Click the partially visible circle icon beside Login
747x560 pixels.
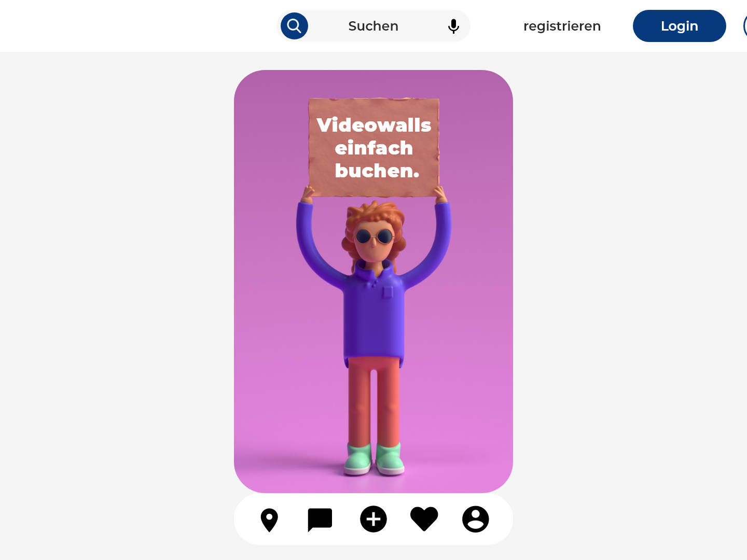point(745,26)
